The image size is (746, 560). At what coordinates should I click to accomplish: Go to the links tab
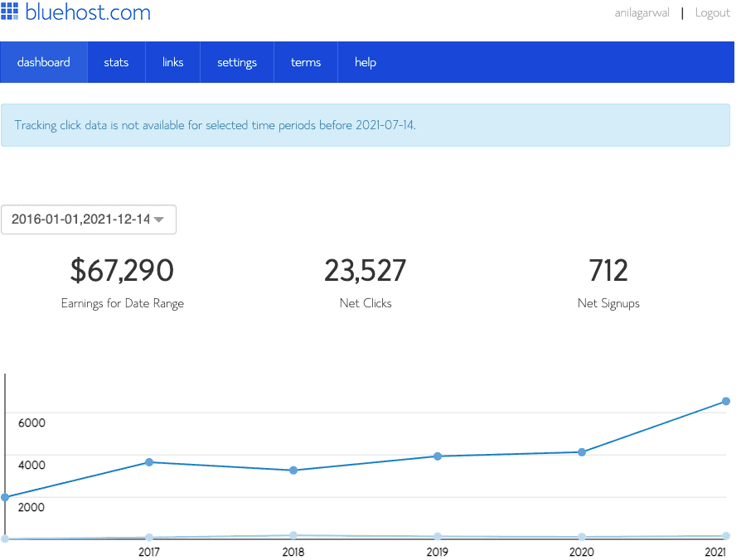pos(172,62)
